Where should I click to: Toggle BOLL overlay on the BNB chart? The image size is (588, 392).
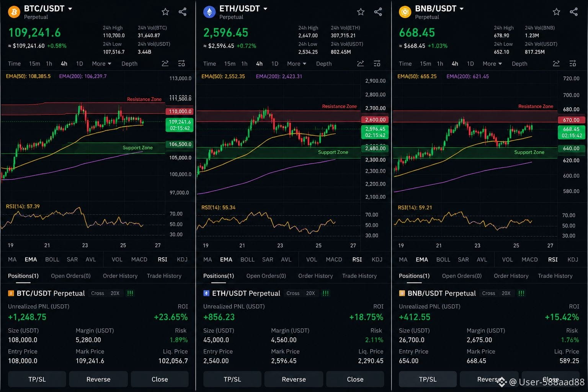point(443,259)
